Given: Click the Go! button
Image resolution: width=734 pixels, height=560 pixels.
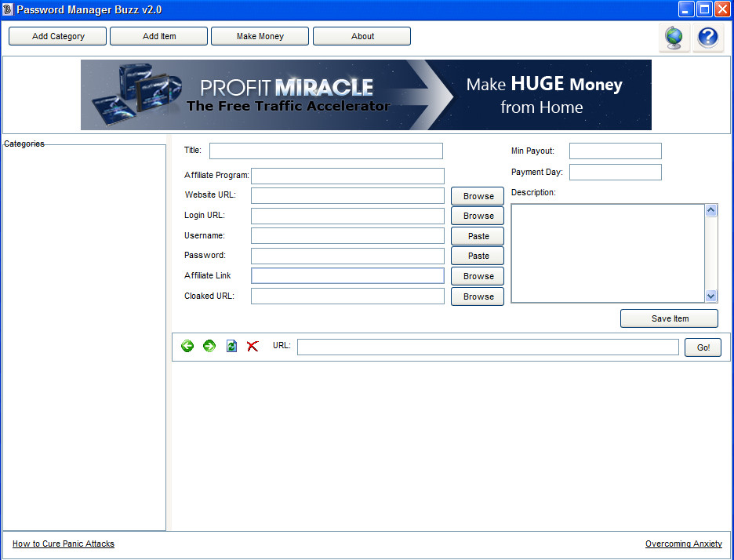Looking at the screenshot, I should (703, 347).
